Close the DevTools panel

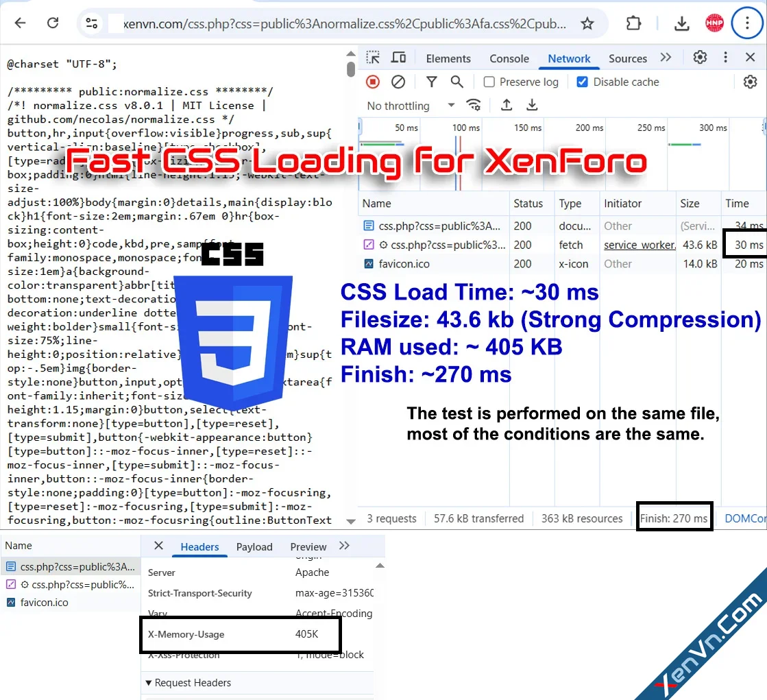(x=751, y=57)
